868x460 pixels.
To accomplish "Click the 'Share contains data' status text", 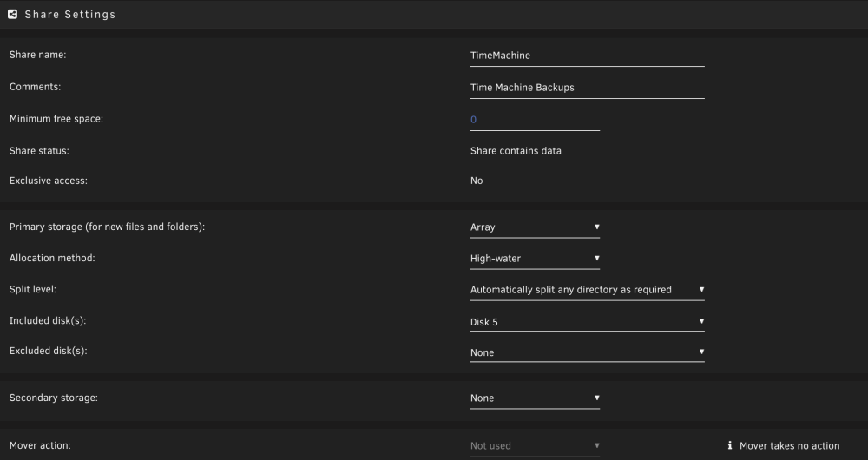I will (516, 151).
